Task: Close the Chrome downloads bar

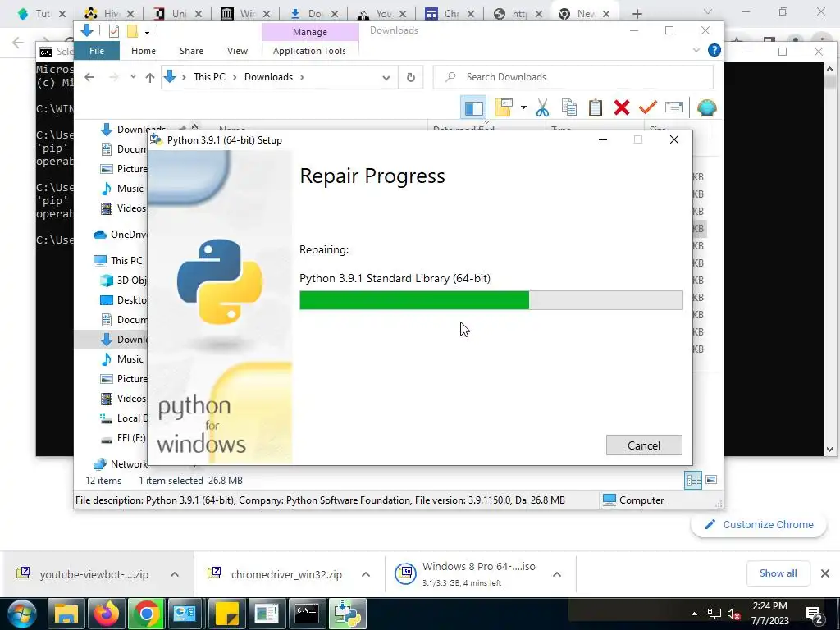Action: click(825, 573)
